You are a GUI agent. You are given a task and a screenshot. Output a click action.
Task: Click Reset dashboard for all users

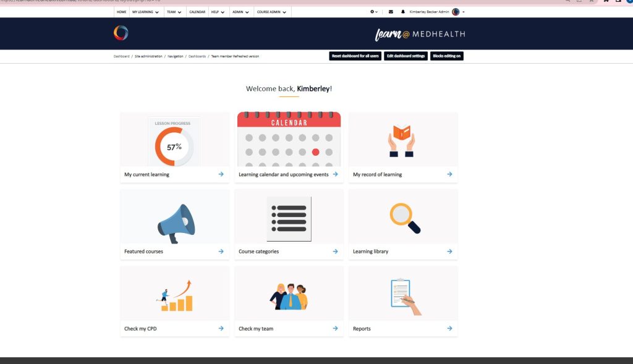tap(355, 56)
